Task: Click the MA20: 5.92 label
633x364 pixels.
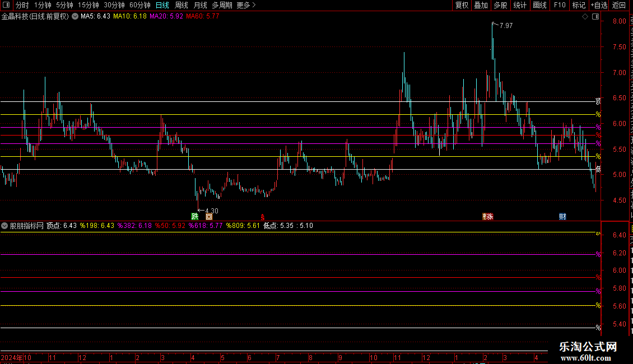Action: (166, 16)
